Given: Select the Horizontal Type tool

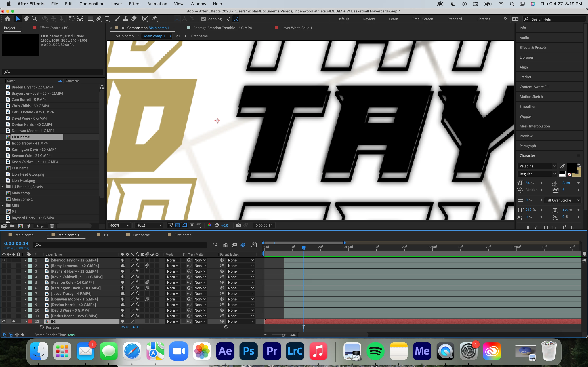Looking at the screenshot, I should point(107,19).
